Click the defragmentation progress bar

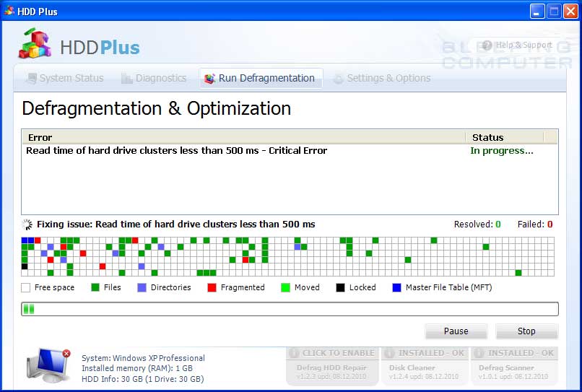pos(290,309)
